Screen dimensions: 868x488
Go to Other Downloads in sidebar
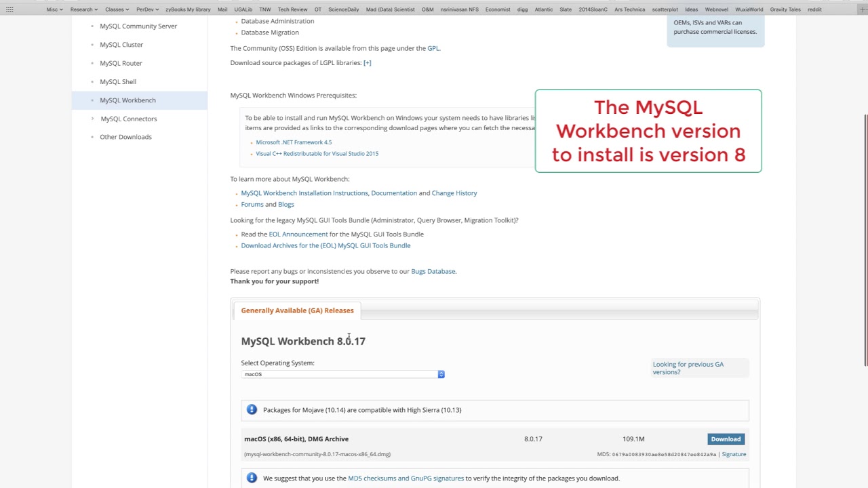click(125, 137)
